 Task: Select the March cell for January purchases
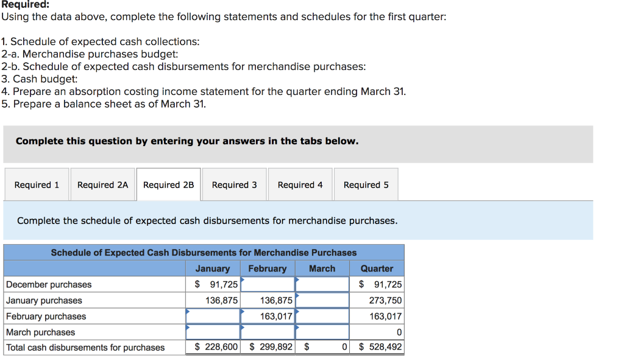(322, 299)
